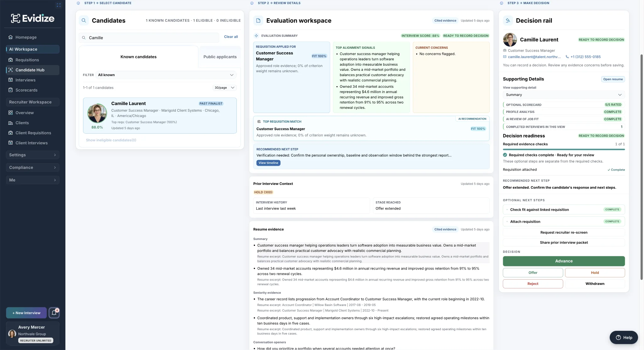Click Show ineligible candidates link
This screenshot has height=350, width=644.
click(111, 140)
